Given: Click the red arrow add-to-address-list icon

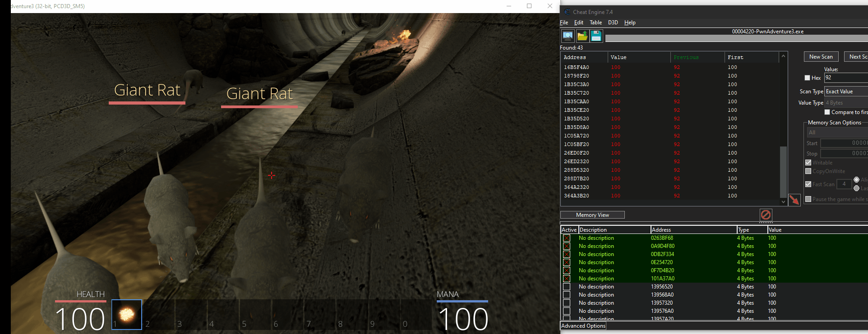Looking at the screenshot, I should (x=794, y=200).
